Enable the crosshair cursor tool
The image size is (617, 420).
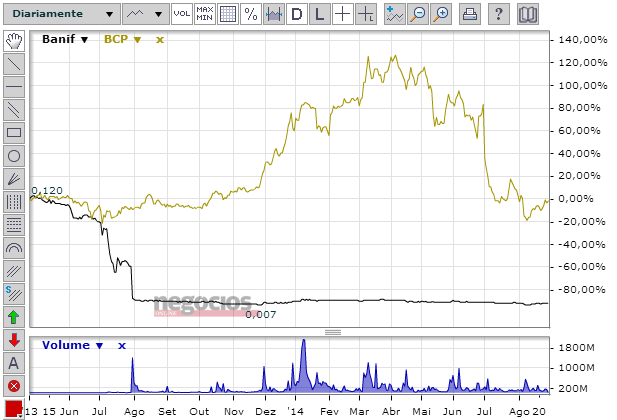[343, 14]
